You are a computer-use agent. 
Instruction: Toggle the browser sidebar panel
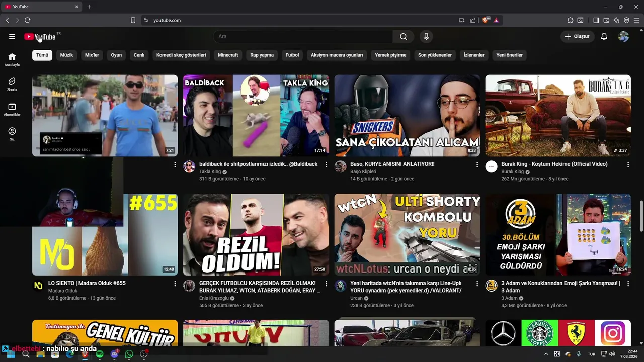point(596,20)
